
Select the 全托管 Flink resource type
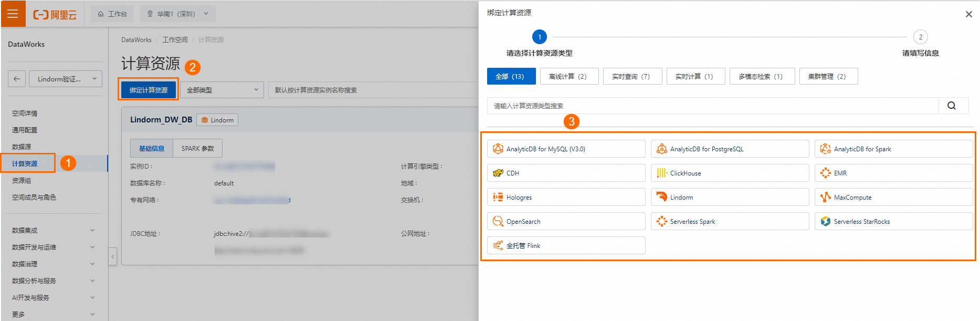[566, 245]
